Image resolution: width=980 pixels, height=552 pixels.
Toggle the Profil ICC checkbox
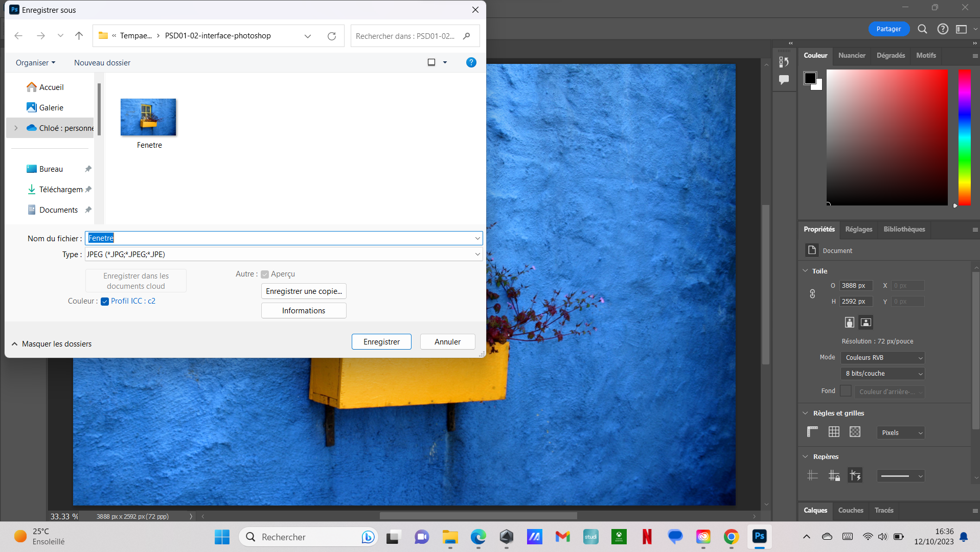pos(105,302)
